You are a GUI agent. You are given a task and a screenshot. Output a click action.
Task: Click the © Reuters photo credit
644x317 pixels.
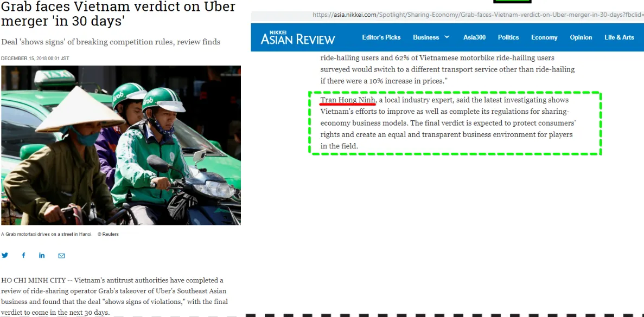tap(108, 234)
